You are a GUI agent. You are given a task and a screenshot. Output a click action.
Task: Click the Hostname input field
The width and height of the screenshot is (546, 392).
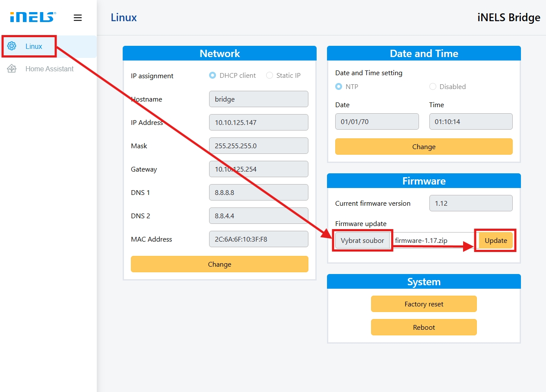click(258, 99)
